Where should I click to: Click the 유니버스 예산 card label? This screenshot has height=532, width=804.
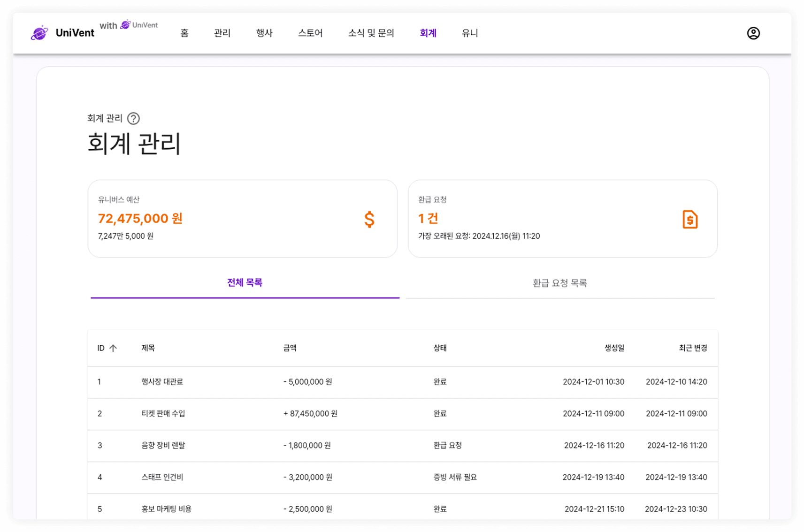coord(119,199)
